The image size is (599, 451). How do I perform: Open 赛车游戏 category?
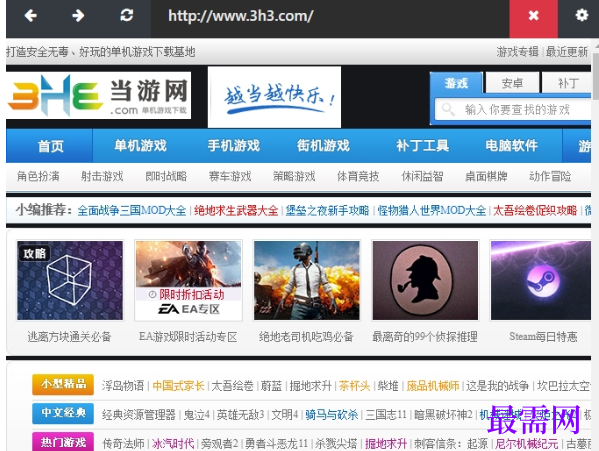point(230,176)
